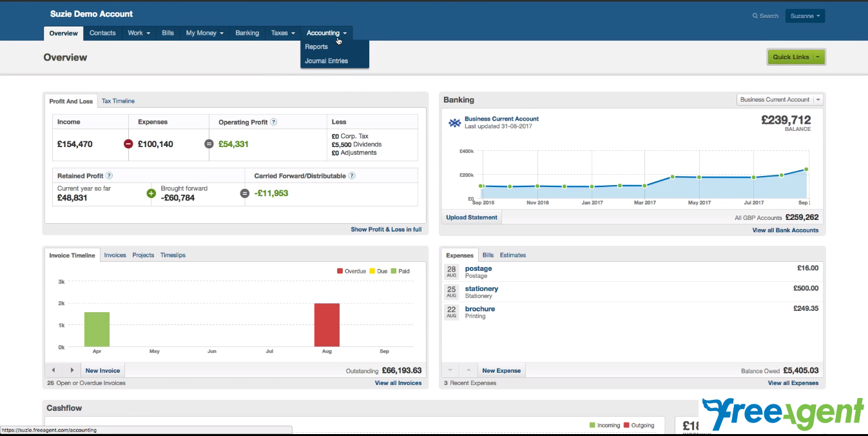Switch to the Tax Timeline tab
This screenshot has height=436, width=868.
coord(118,101)
